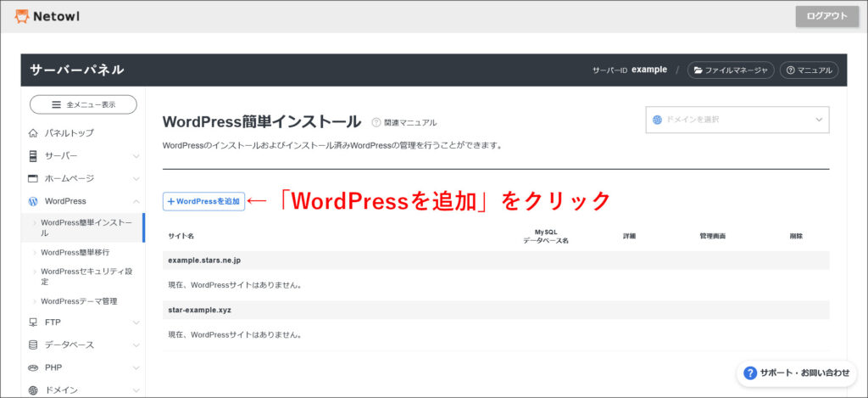Show all menus with 全メニュー表示
Screen dimensions: 868x398
tap(83, 104)
